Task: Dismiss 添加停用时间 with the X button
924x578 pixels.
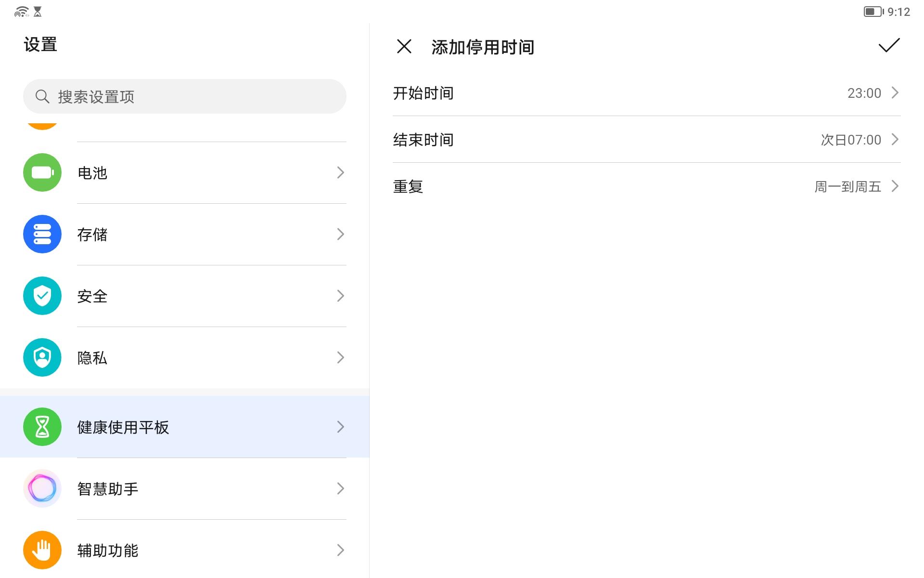Action: pyautogui.click(x=404, y=46)
